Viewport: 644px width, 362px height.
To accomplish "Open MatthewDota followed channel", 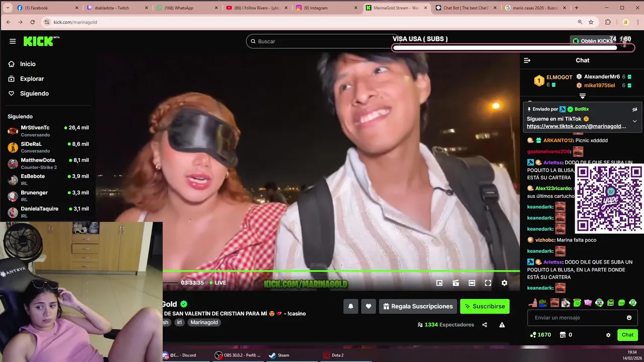I will 48,163.
